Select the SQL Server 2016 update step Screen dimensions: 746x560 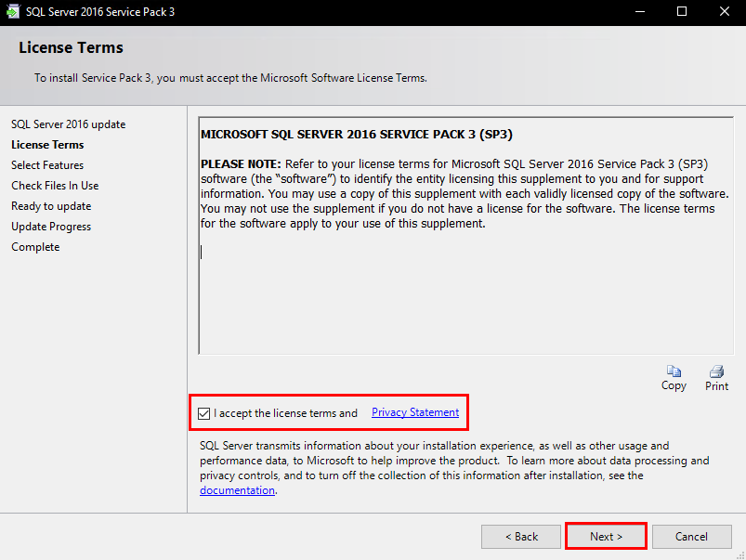tap(69, 124)
